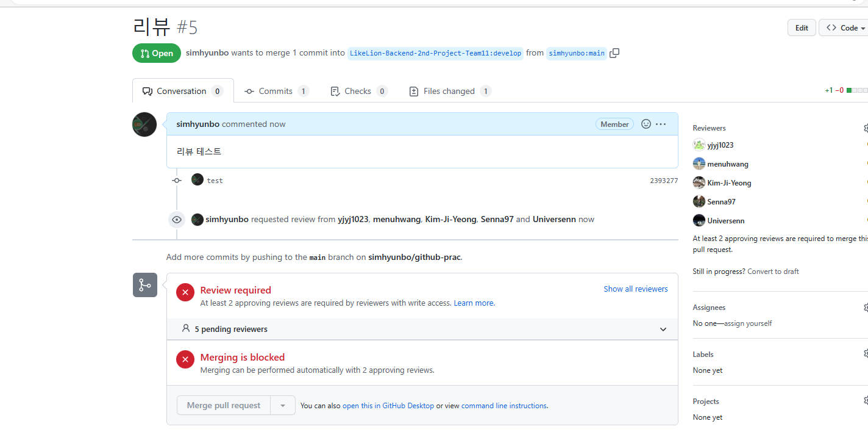The image size is (868, 432).
Task: Open the Assignees gear settings
Action: 866,308
